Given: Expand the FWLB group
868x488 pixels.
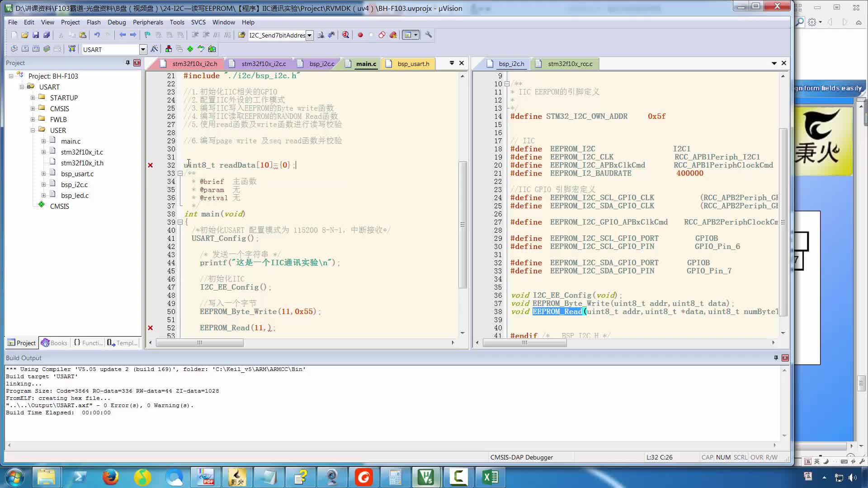Looking at the screenshot, I should [x=33, y=119].
